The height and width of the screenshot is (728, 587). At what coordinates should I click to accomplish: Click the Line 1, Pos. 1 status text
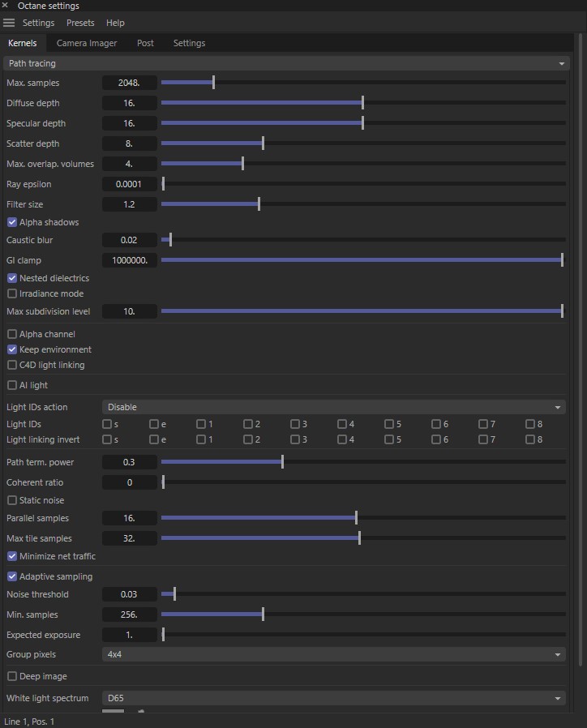point(29,722)
